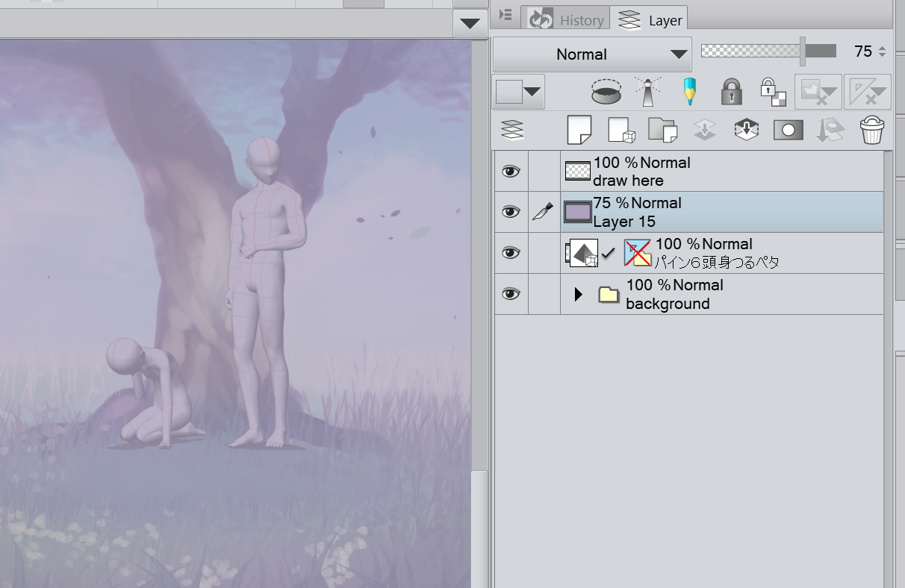Image resolution: width=905 pixels, height=588 pixels.
Task: Create a new vector layer
Action: click(x=621, y=130)
